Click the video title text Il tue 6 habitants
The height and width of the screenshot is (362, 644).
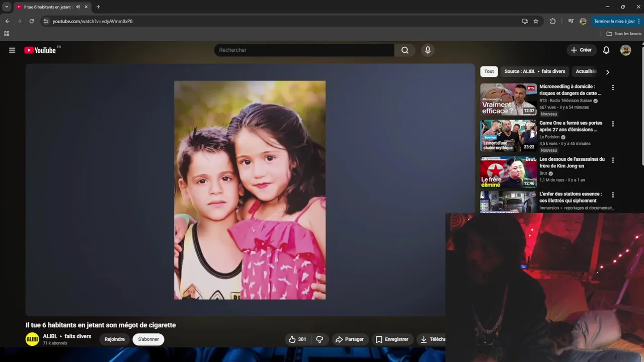click(101, 325)
